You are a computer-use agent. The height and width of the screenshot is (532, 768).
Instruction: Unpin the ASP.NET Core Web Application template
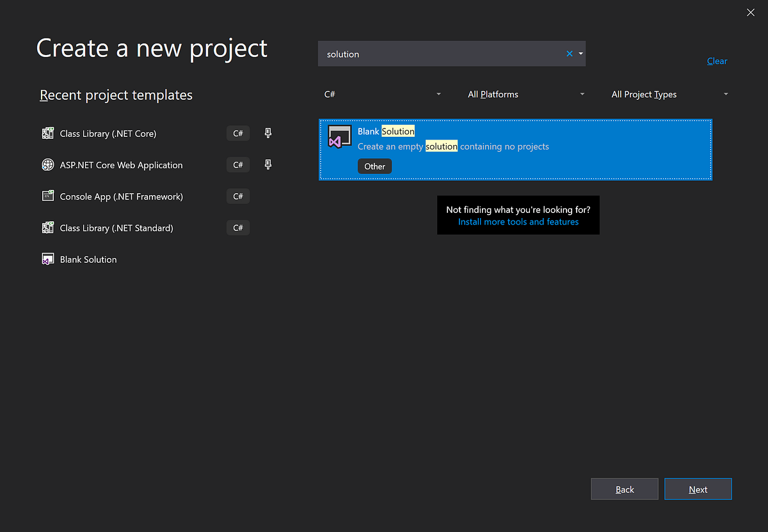tap(268, 164)
